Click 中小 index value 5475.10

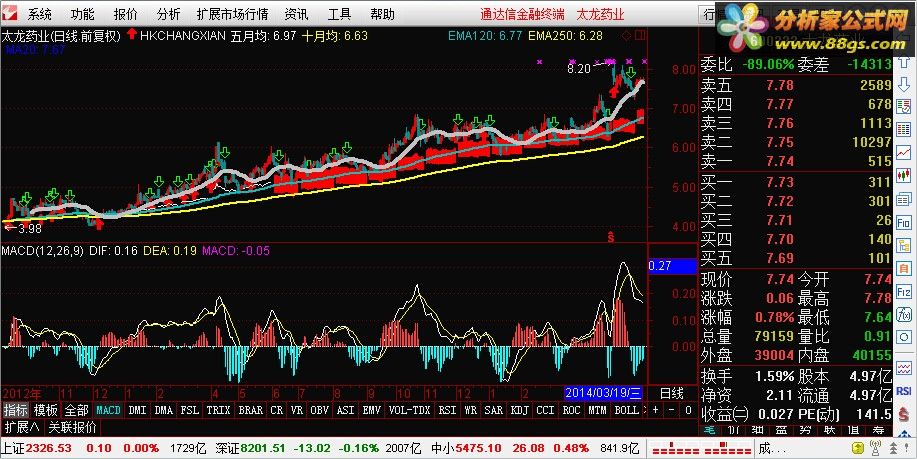click(478, 448)
